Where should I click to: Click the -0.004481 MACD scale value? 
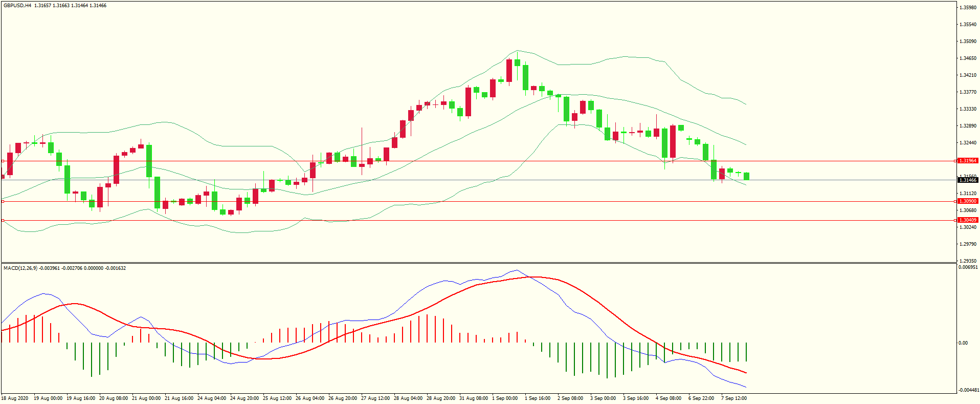point(968,390)
